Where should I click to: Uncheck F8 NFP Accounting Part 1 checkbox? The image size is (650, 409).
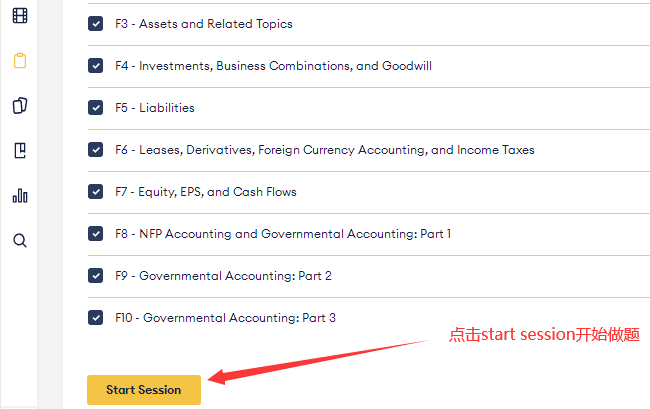click(x=95, y=234)
